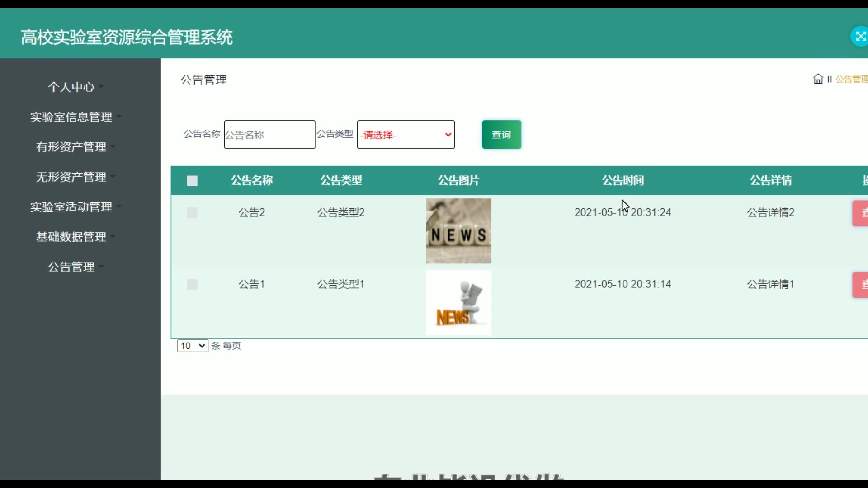Image resolution: width=868 pixels, height=488 pixels.
Task: Click the 公告管理 breadcrumb link
Action: pos(851,80)
